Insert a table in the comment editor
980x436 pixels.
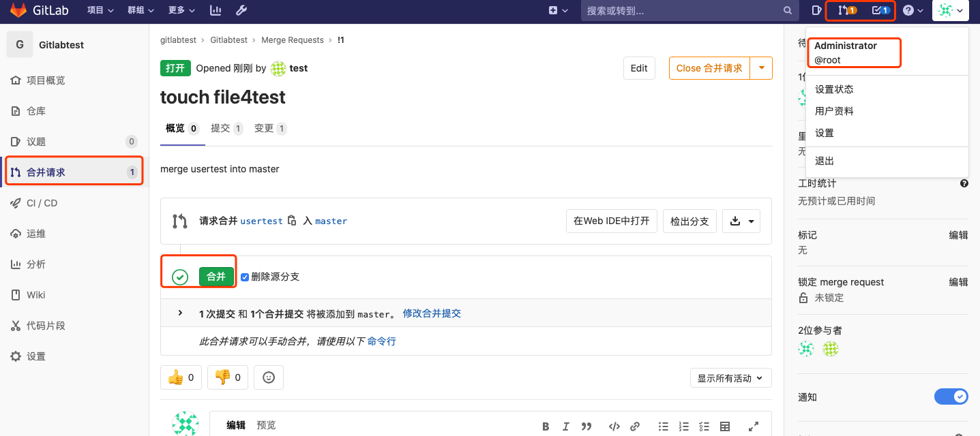click(724, 426)
